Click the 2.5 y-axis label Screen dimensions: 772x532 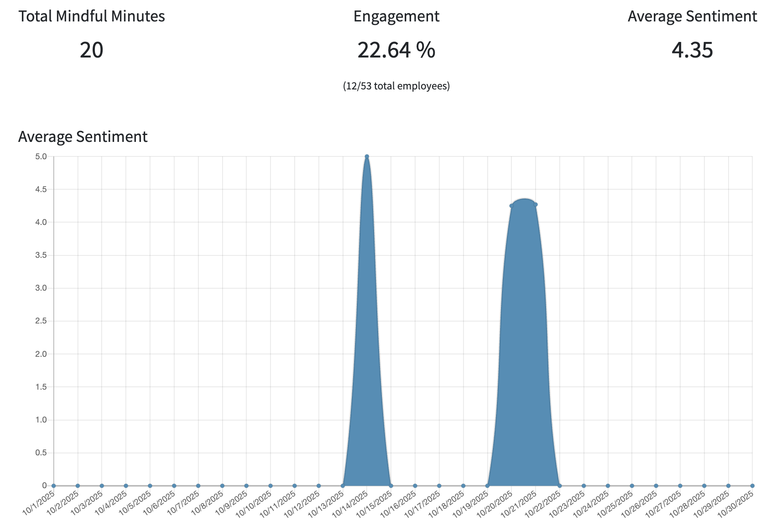41,321
